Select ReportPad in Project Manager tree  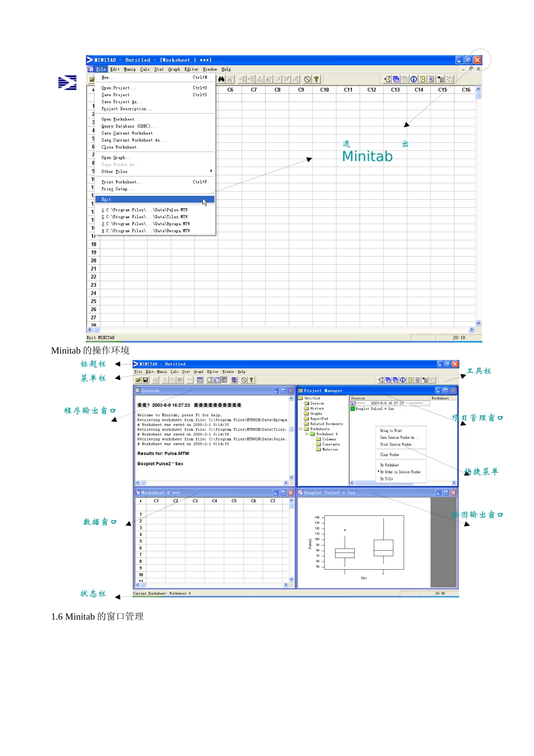coord(319,418)
